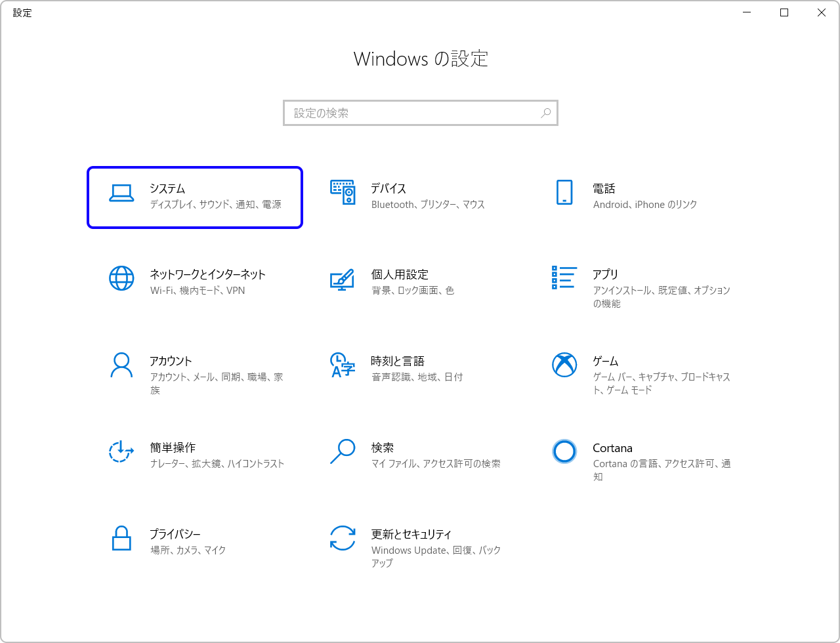Screen dimensions: 840x643
Task: Maximize the 設定 window
Action: pos(784,12)
